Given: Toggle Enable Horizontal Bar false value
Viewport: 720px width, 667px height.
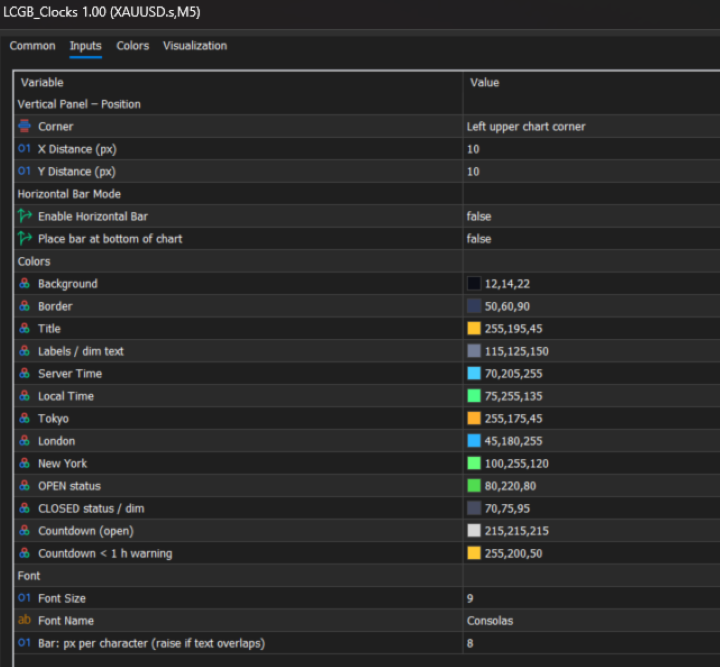Looking at the screenshot, I should click(x=479, y=216).
